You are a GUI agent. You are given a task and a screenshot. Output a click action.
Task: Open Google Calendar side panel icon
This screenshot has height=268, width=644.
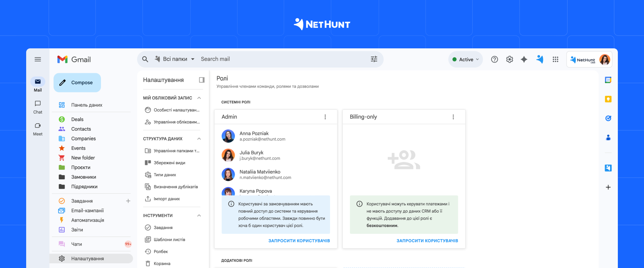[x=608, y=80]
